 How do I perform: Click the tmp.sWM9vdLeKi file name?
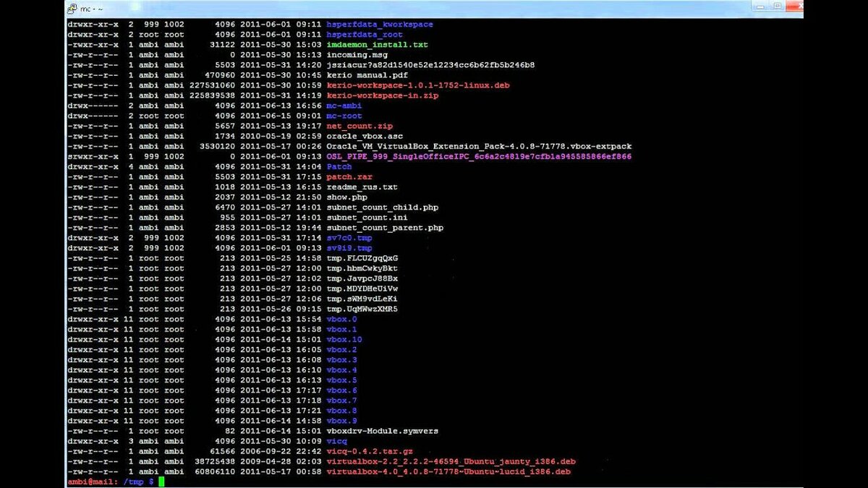click(x=362, y=299)
